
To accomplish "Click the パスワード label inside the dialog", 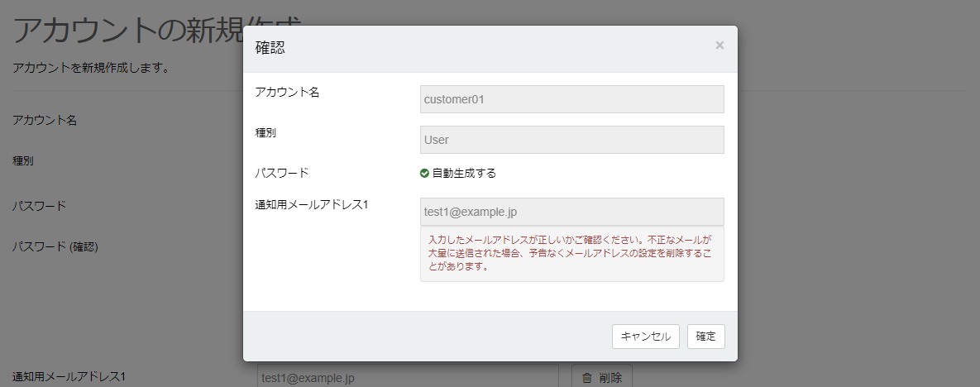I will tap(281, 173).
